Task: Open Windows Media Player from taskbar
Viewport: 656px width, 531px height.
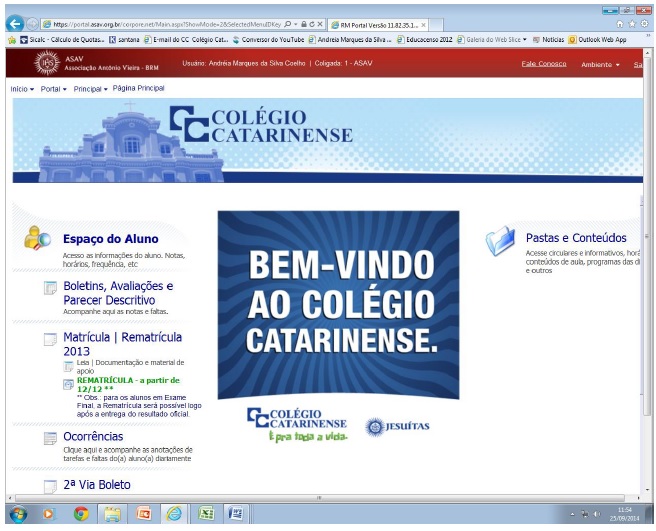Action: pos(49,513)
